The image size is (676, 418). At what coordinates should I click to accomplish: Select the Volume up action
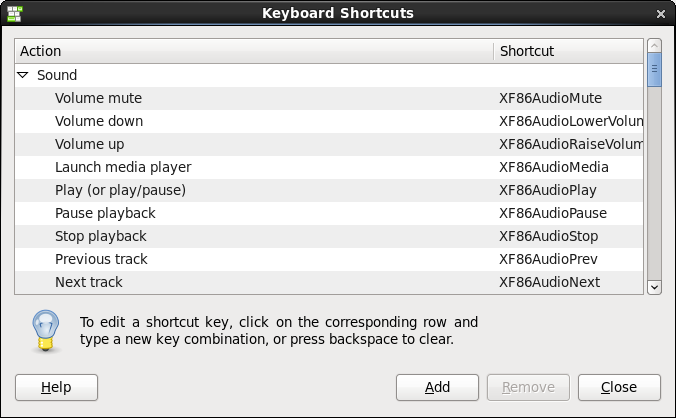[90, 144]
